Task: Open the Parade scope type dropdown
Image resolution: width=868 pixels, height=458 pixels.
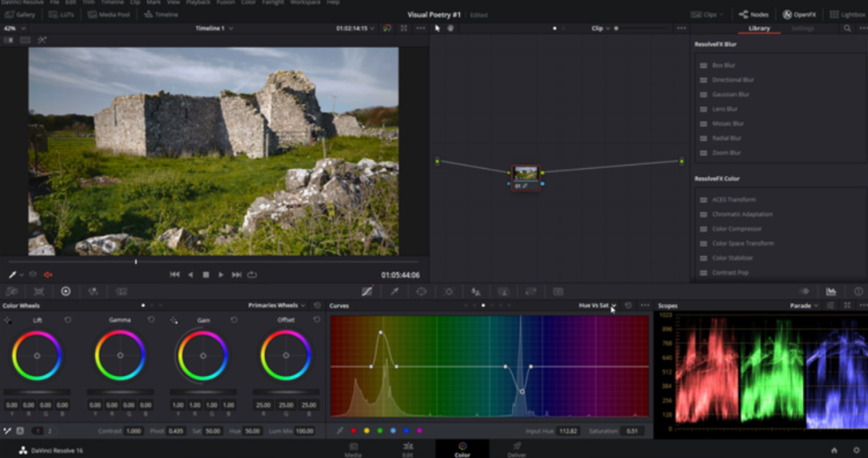Action: [x=803, y=305]
